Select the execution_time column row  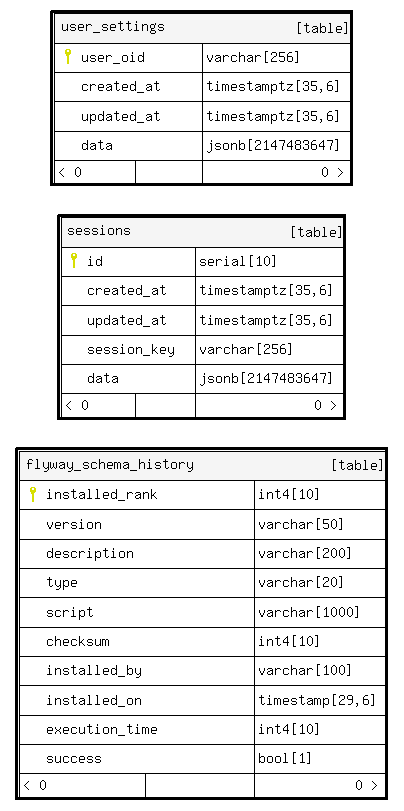pyautogui.click(x=202, y=730)
